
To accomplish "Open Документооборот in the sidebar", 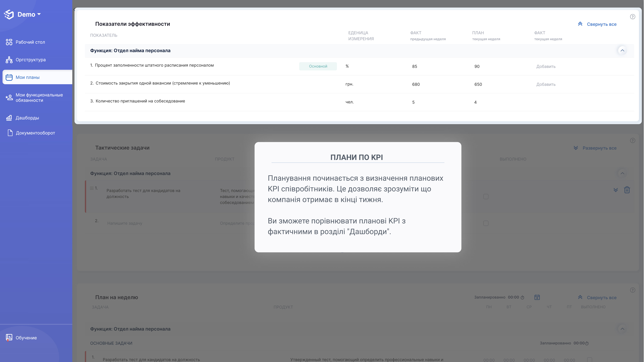I will (35, 133).
